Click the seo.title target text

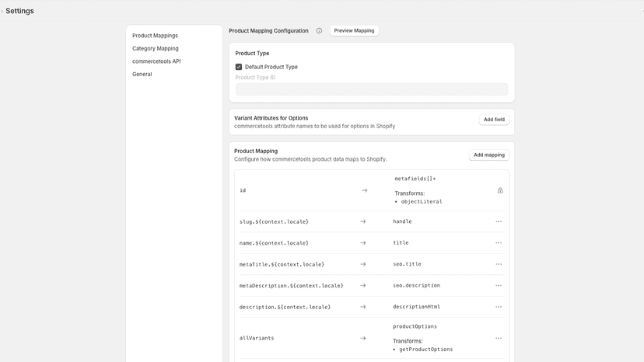pos(407,264)
